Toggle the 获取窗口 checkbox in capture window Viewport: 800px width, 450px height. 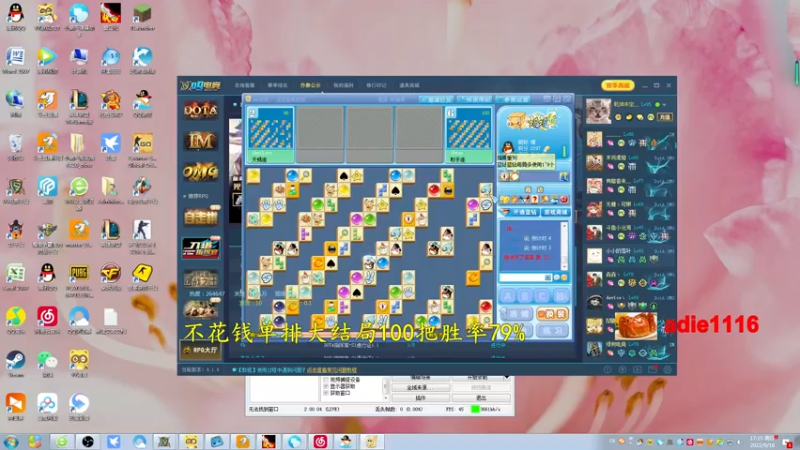coord(326,393)
